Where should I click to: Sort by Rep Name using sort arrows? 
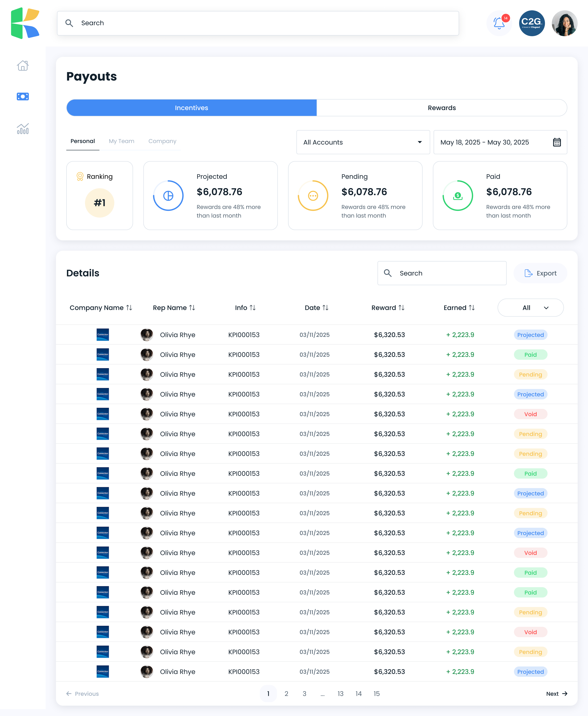pyautogui.click(x=192, y=308)
